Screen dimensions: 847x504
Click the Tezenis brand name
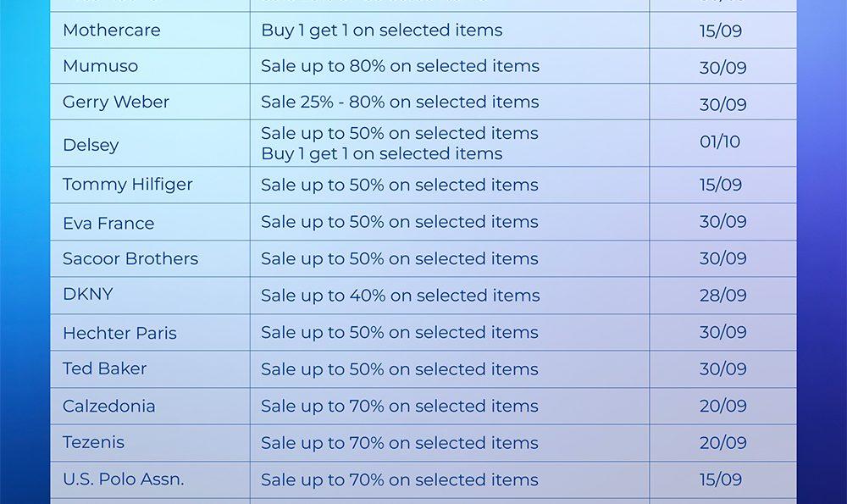click(x=93, y=442)
